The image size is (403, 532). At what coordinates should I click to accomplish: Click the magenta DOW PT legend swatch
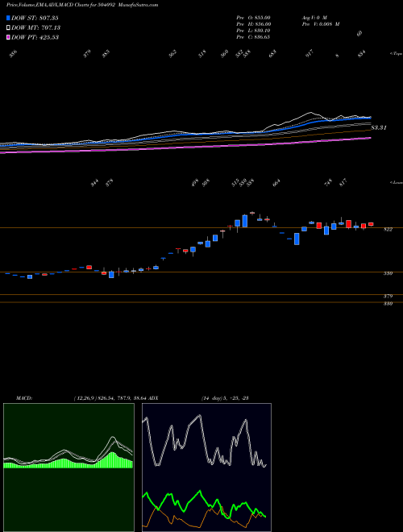click(8, 37)
